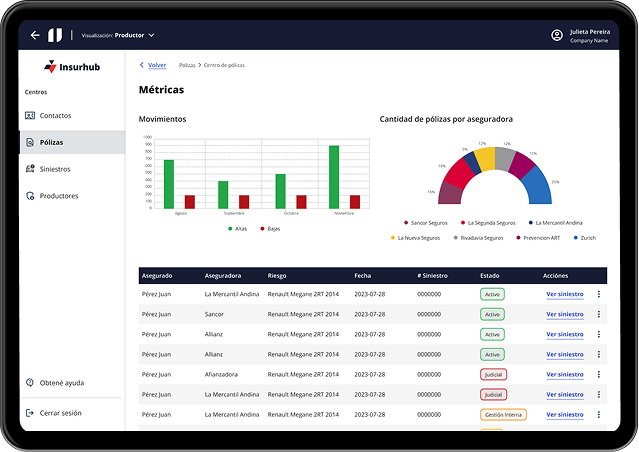The height and width of the screenshot is (452, 639).
Task: Click the Productores sidebar icon
Action: click(30, 196)
